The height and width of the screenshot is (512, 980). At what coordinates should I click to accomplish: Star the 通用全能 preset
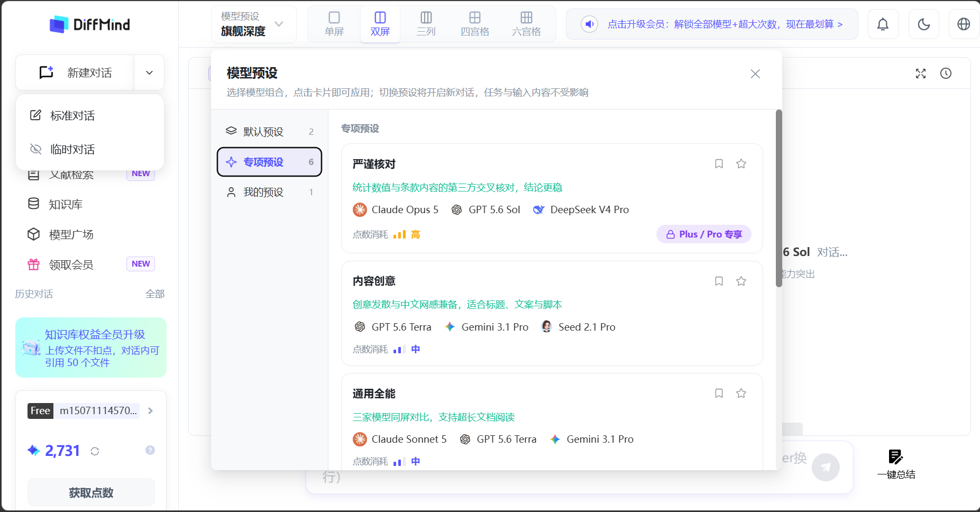(741, 394)
